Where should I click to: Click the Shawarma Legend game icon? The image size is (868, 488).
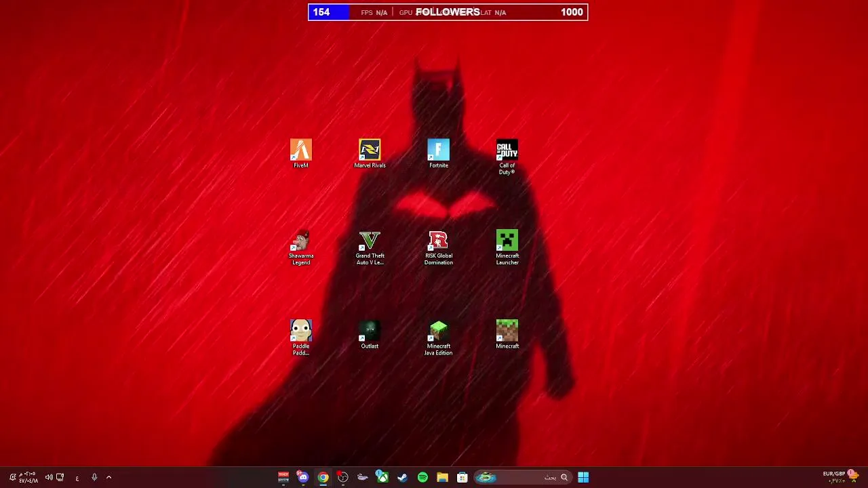[x=301, y=247]
